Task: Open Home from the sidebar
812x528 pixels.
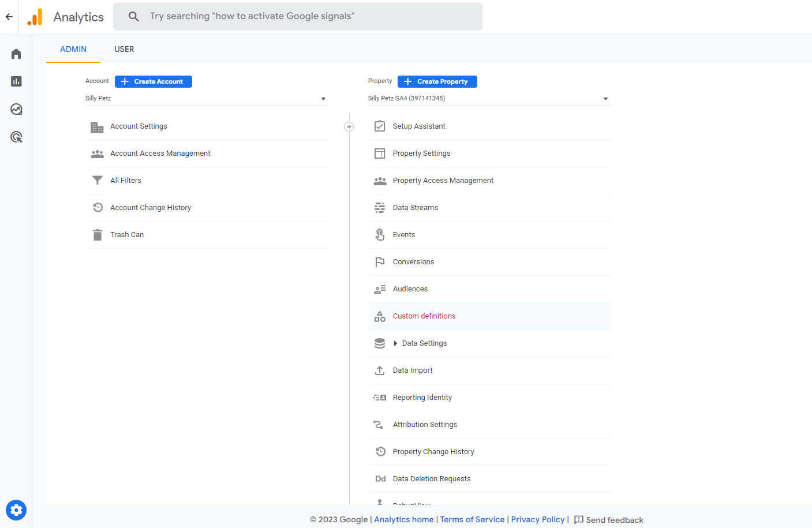Action: [16, 54]
